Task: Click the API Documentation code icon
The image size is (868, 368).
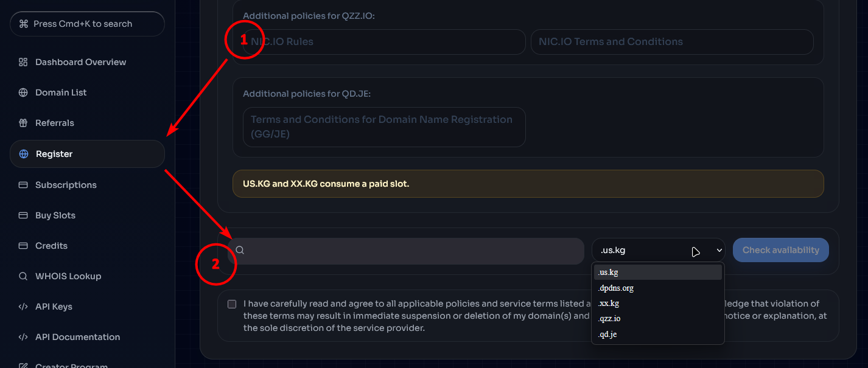Action: click(23, 337)
